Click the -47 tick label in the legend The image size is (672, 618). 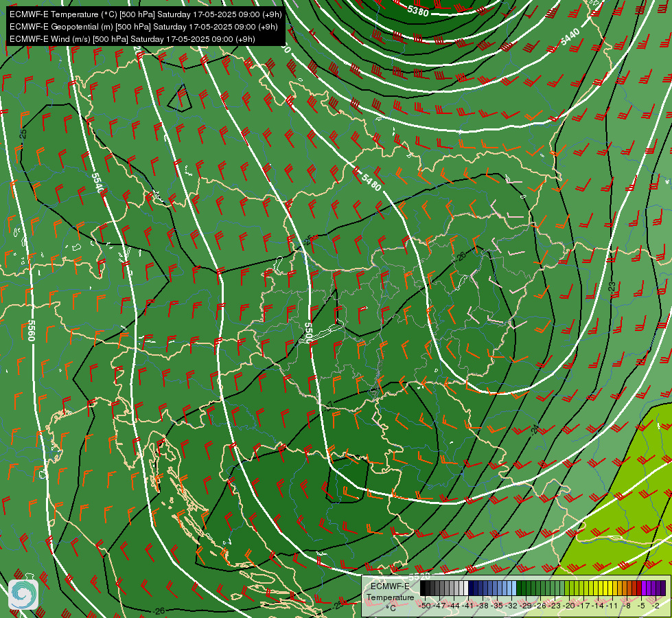439,606
